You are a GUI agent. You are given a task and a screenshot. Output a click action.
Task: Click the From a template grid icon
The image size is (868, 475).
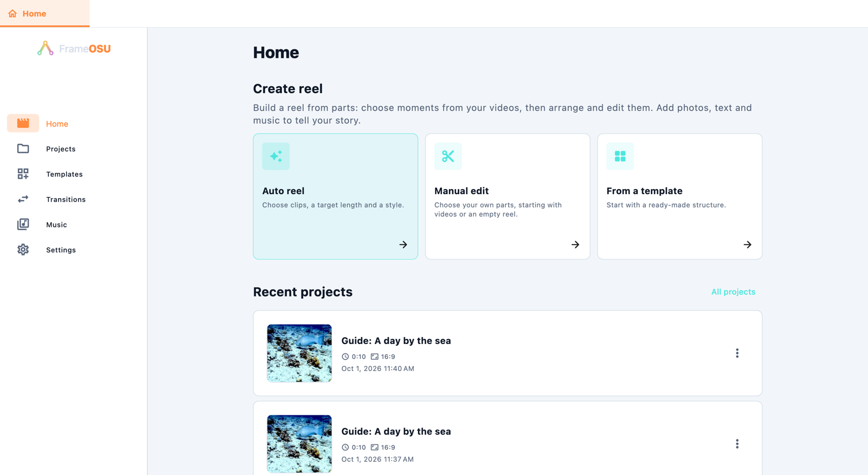coord(620,156)
